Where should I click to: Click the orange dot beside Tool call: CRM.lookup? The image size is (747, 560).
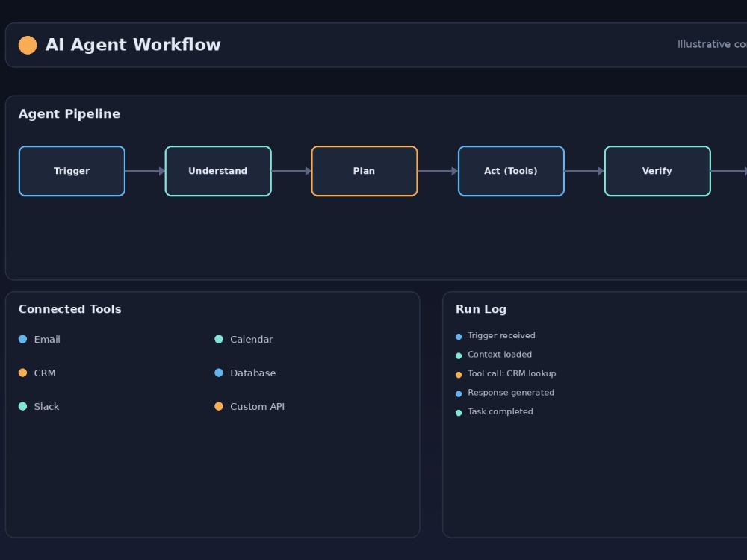point(459,375)
